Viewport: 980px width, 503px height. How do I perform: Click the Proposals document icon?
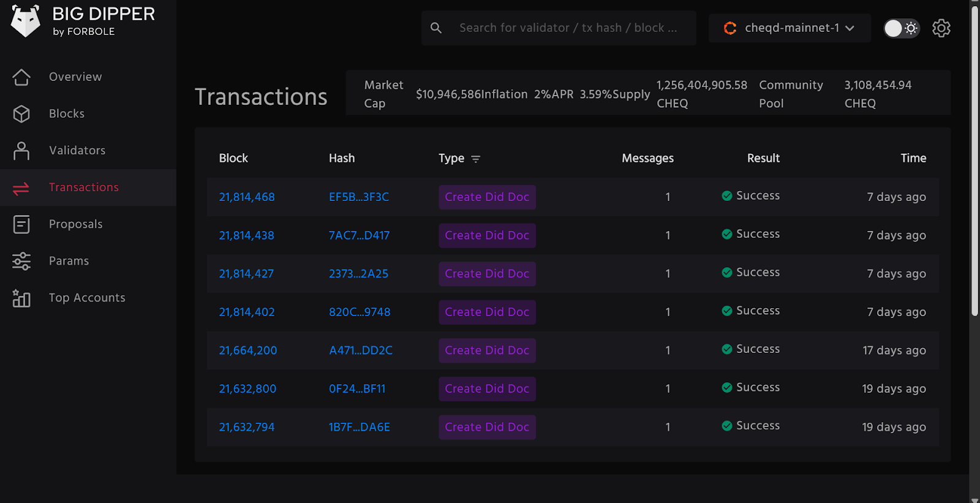(x=21, y=224)
